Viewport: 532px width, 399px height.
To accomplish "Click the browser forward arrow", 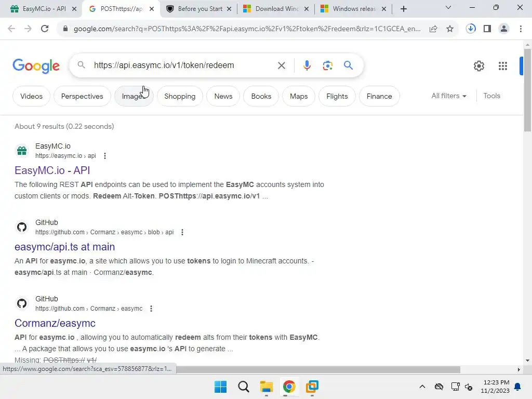I will point(28,29).
